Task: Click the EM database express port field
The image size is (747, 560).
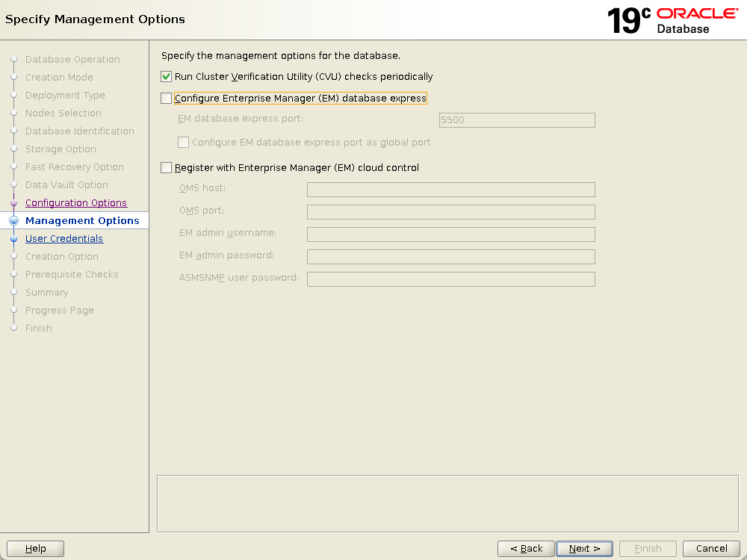Action: (x=516, y=120)
